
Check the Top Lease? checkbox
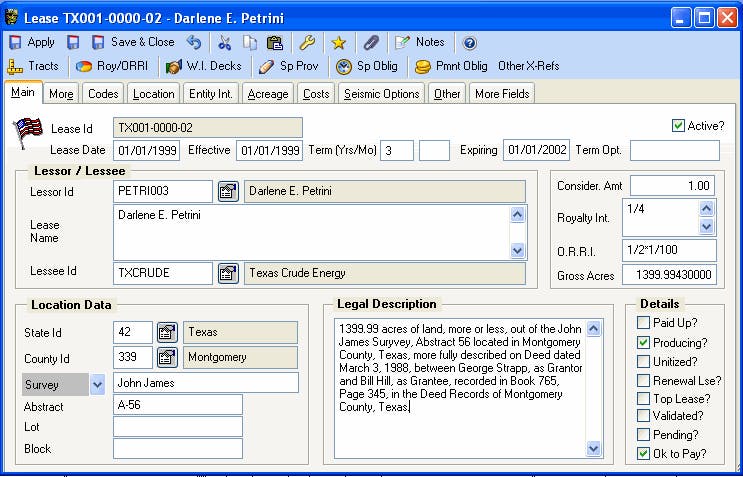pyautogui.click(x=643, y=398)
